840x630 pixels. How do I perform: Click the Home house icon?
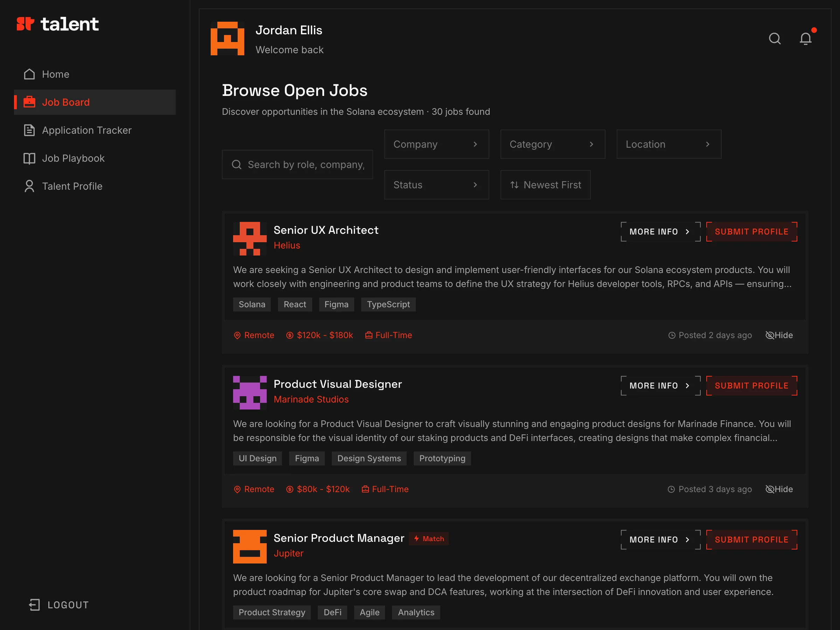point(29,74)
